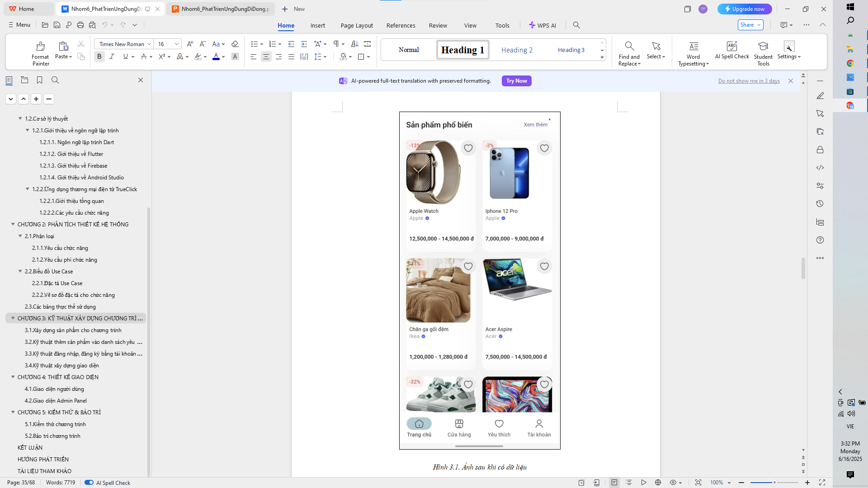Image resolution: width=868 pixels, height=488 pixels.
Task: Click the restrict editing lock icon in sidebar
Action: tap(820, 150)
